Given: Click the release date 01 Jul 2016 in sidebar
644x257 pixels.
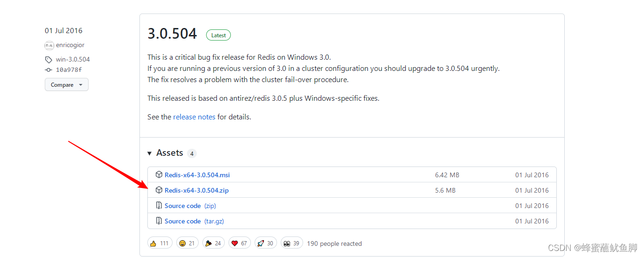Looking at the screenshot, I should tap(63, 31).
